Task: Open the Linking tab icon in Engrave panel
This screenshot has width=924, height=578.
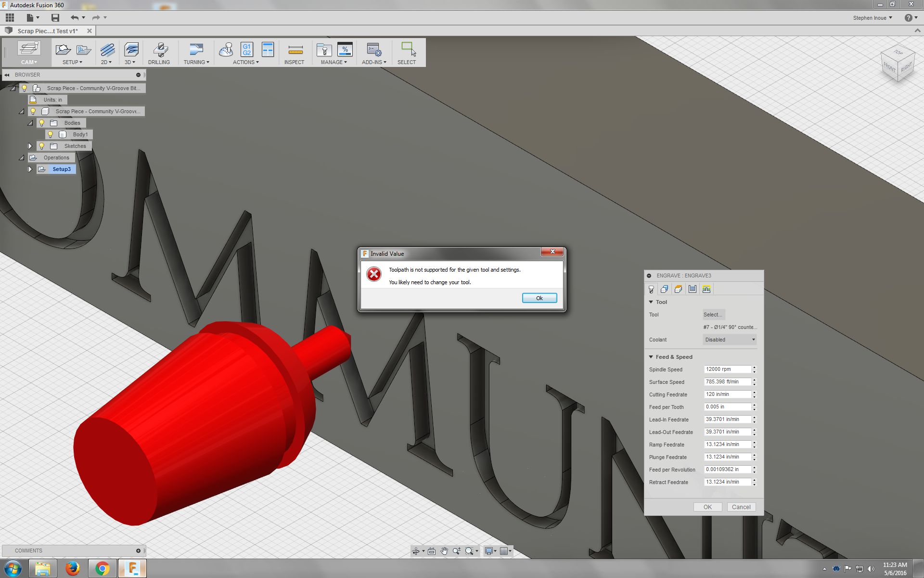Action: point(706,289)
